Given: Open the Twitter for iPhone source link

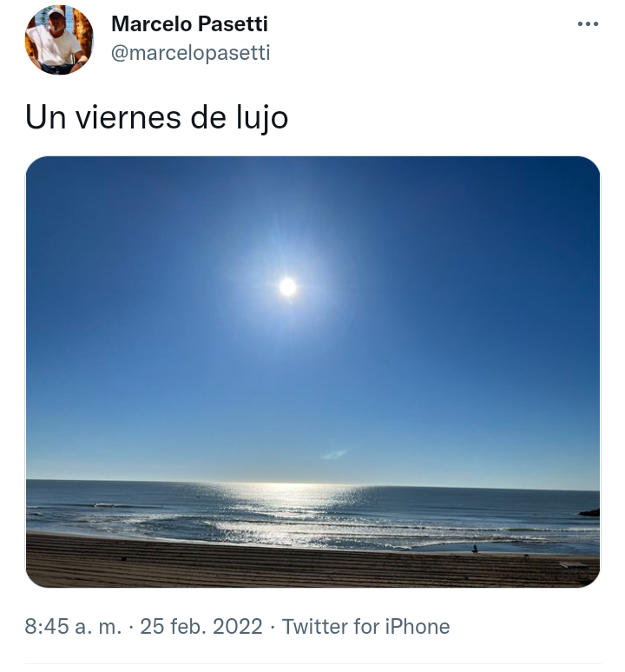Looking at the screenshot, I should click(365, 626).
